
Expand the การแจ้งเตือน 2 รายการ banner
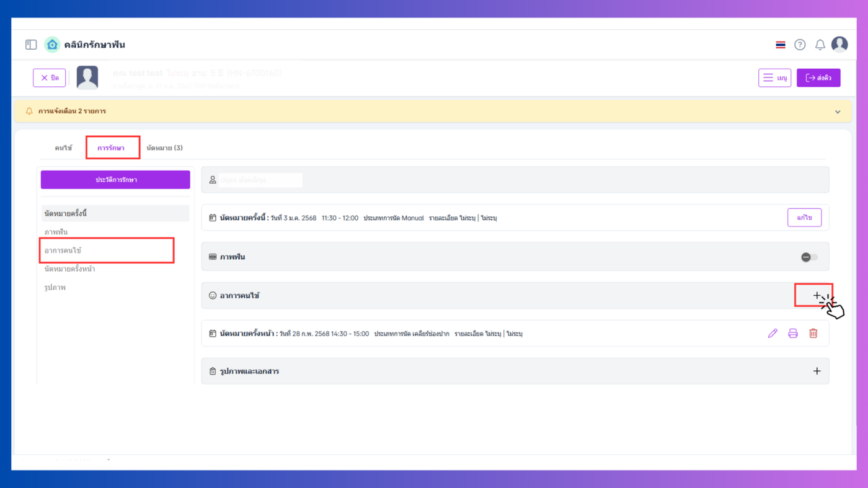(x=838, y=112)
